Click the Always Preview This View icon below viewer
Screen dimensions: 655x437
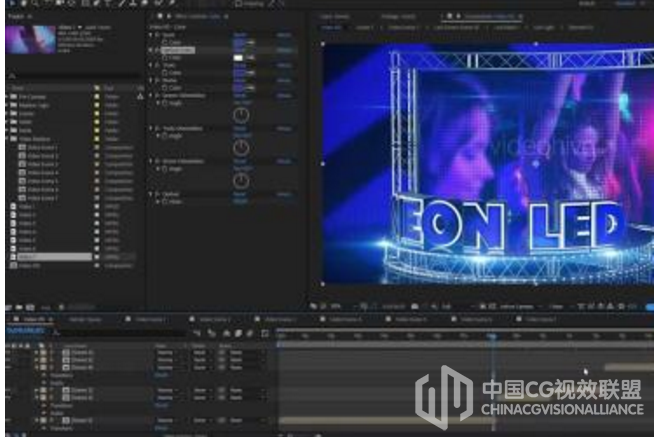pos(313,307)
